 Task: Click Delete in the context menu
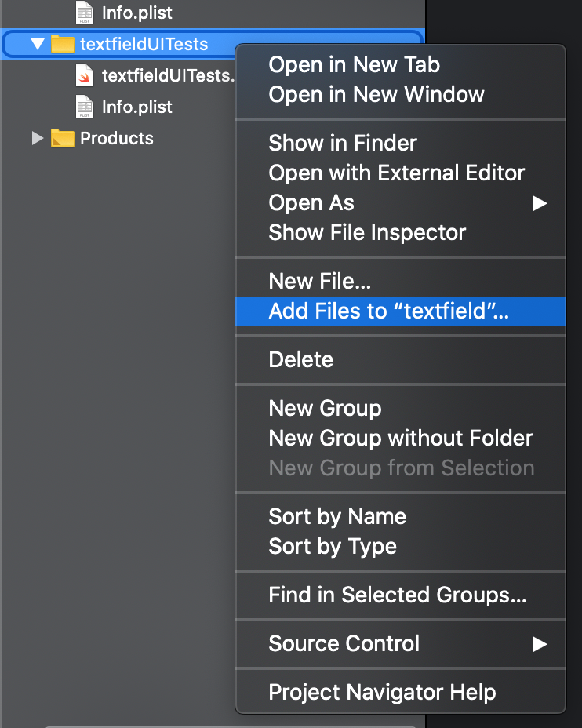click(301, 359)
